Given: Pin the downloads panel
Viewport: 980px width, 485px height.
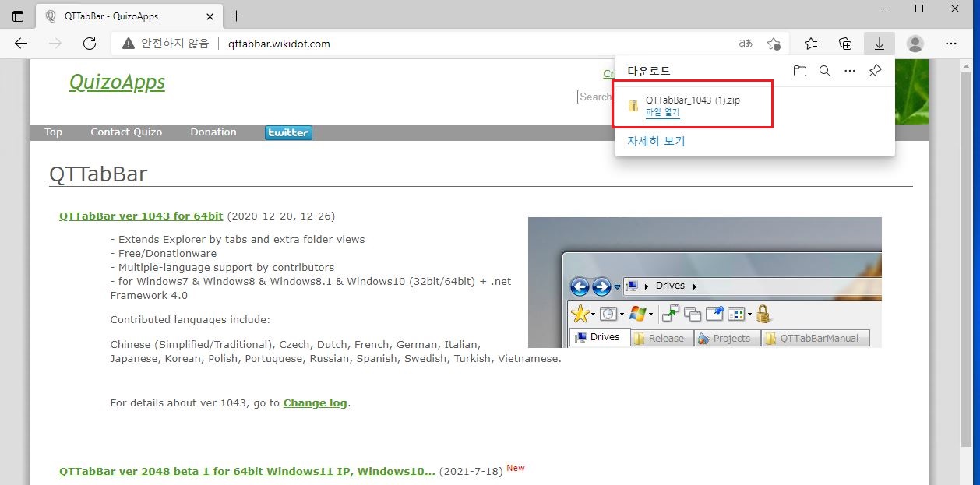Looking at the screenshot, I should pos(875,71).
